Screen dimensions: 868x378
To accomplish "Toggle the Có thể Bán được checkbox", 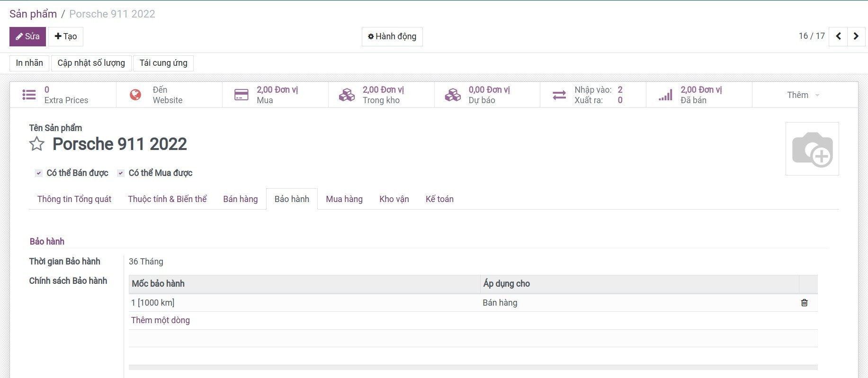I will (x=39, y=173).
